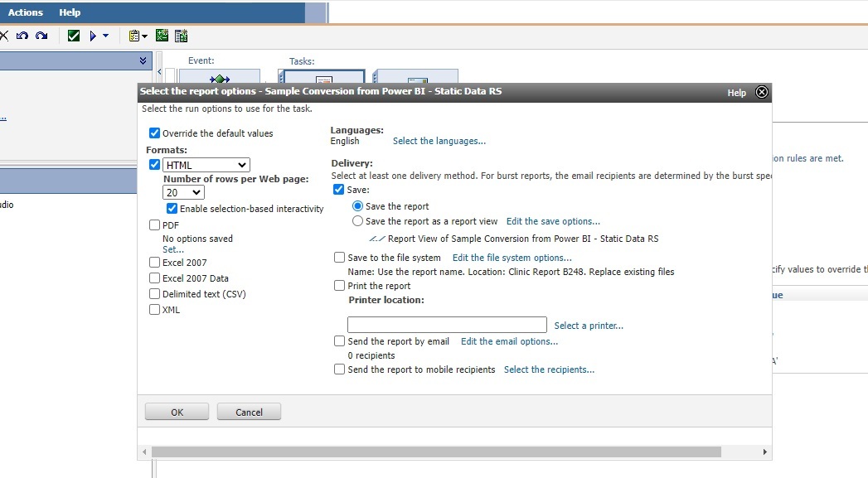This screenshot has width=868, height=478.
Task: Enable the PDF format checkbox
Action: point(155,225)
